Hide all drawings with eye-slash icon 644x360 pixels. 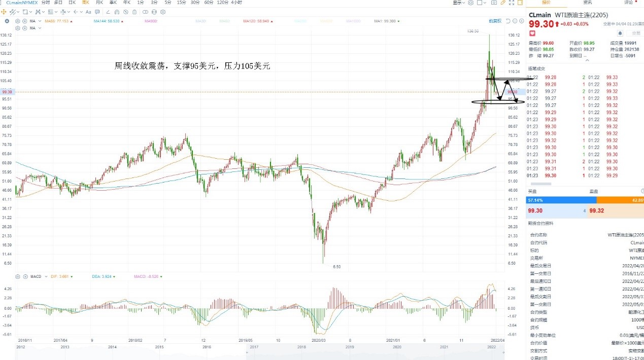click(x=126, y=12)
